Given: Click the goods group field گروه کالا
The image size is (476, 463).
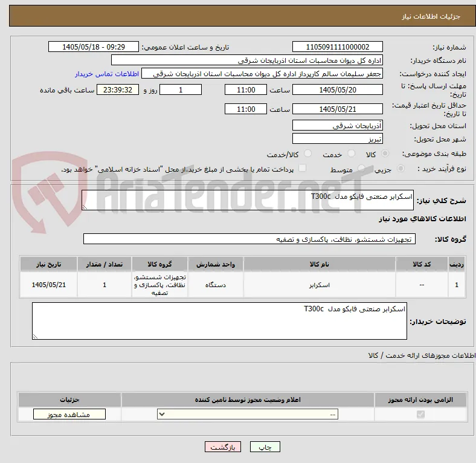Looking at the screenshot, I should 249,239.
